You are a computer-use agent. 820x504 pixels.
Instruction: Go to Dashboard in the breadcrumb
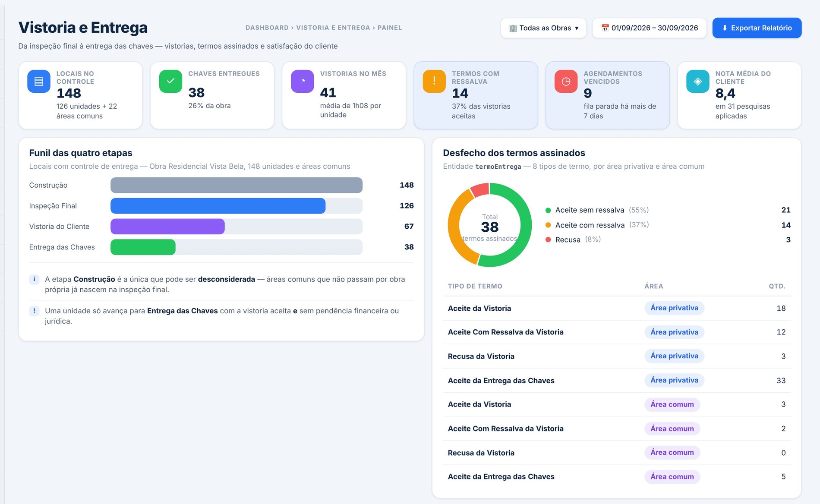267,28
